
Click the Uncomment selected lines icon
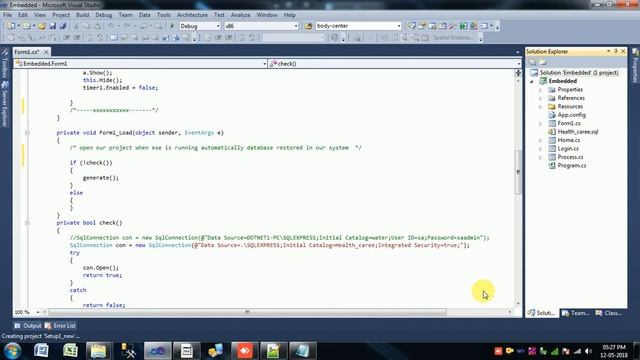100,38
